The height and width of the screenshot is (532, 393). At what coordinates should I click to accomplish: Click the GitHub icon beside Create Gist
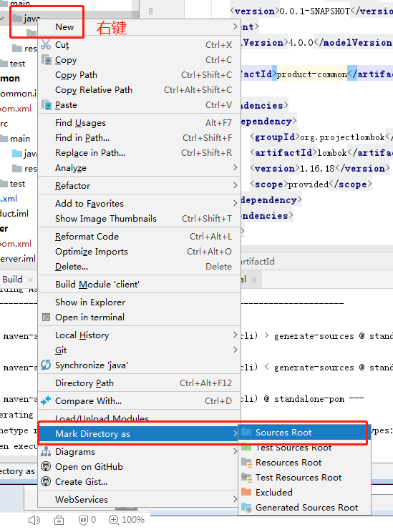click(x=46, y=481)
